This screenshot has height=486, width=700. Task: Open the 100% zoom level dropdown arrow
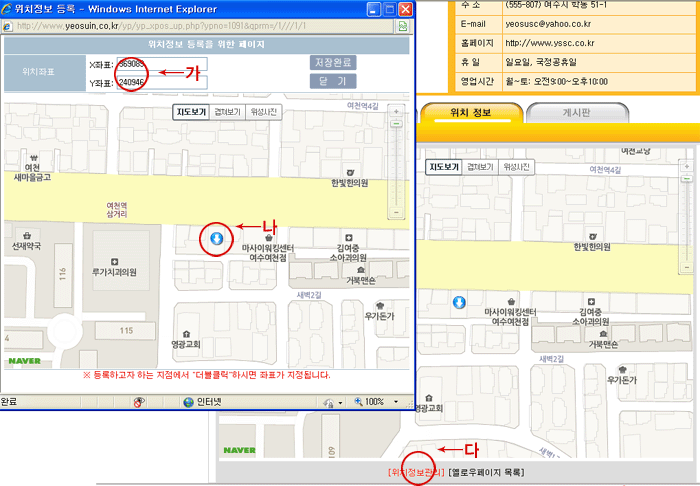click(396, 402)
